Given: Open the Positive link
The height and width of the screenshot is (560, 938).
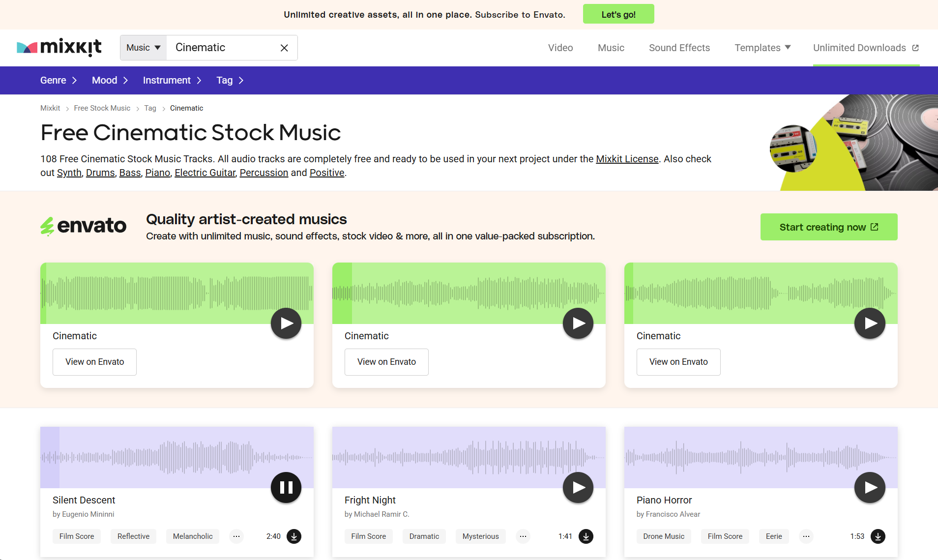Looking at the screenshot, I should (x=327, y=173).
